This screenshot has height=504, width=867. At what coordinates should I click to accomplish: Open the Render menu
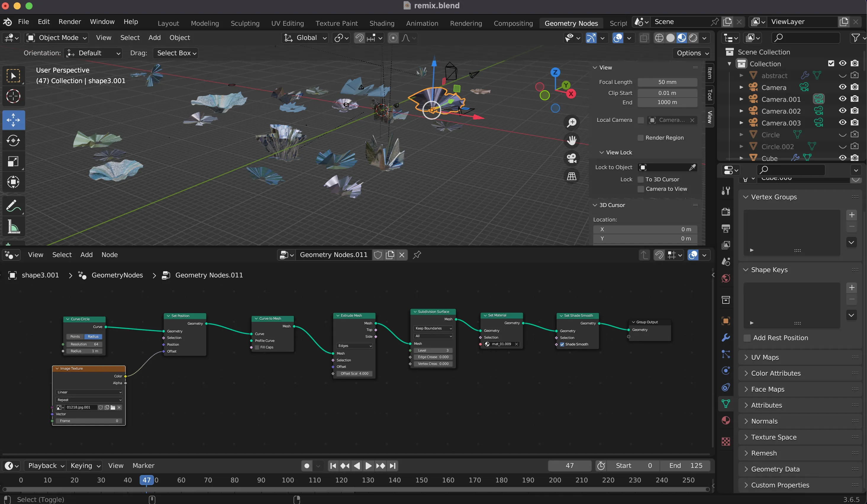70,21
